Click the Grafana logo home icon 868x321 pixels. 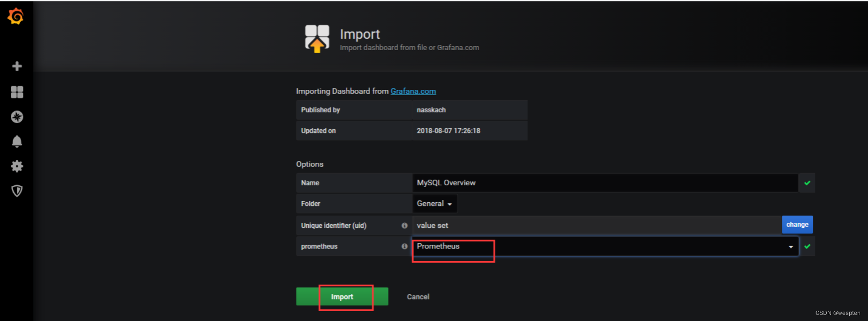click(16, 16)
